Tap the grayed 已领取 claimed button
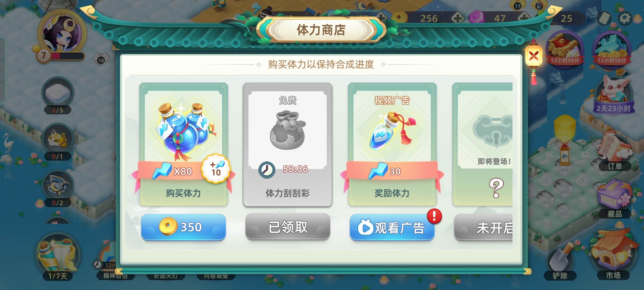The image size is (644, 290). 288,227
